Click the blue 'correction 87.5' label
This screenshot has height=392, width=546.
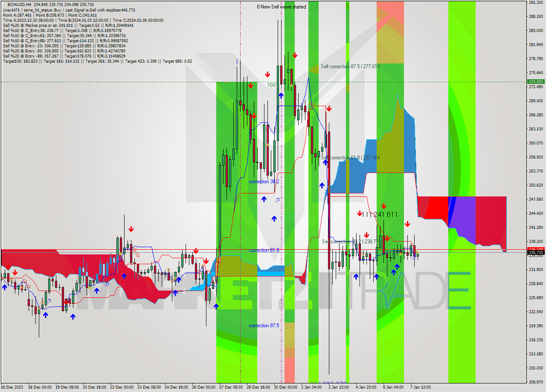pos(264,326)
